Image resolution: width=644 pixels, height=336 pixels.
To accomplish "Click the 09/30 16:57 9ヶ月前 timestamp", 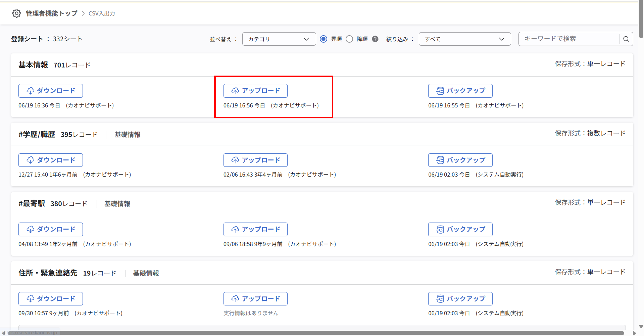I will (44, 313).
